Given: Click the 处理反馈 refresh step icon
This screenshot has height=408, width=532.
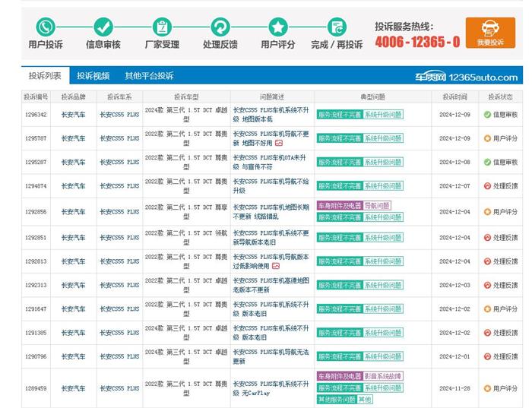Looking at the screenshot, I should 220,27.
